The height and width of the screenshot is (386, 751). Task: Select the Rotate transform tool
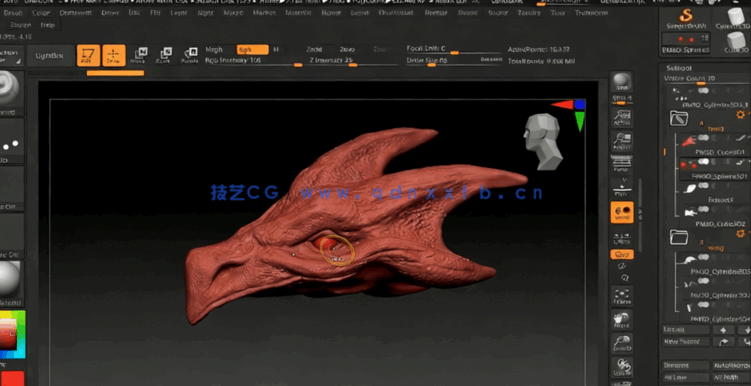(x=190, y=56)
